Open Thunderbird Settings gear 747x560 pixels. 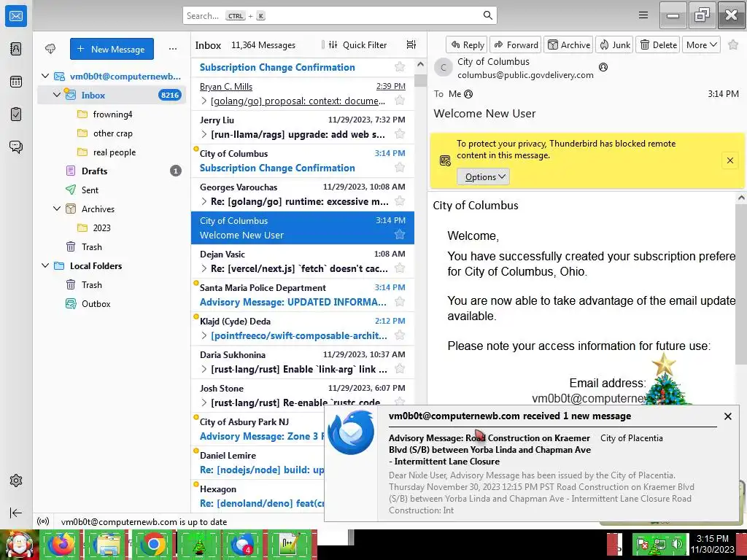click(x=16, y=481)
